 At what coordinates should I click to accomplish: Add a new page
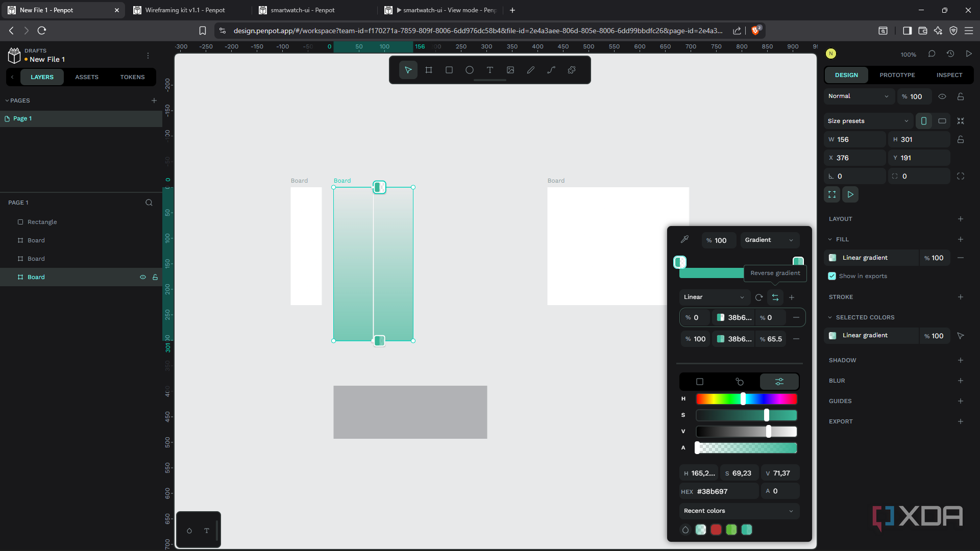154,101
